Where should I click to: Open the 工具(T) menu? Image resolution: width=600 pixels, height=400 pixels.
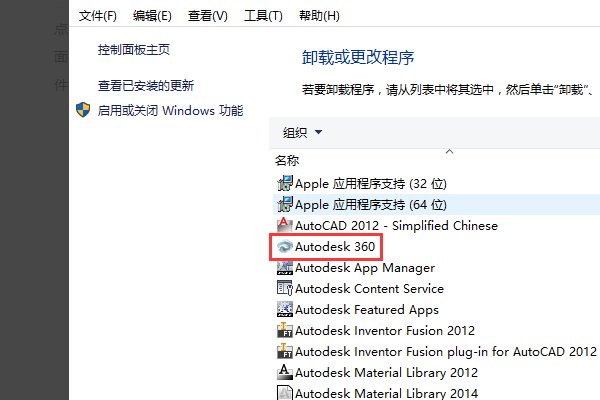[x=263, y=16]
